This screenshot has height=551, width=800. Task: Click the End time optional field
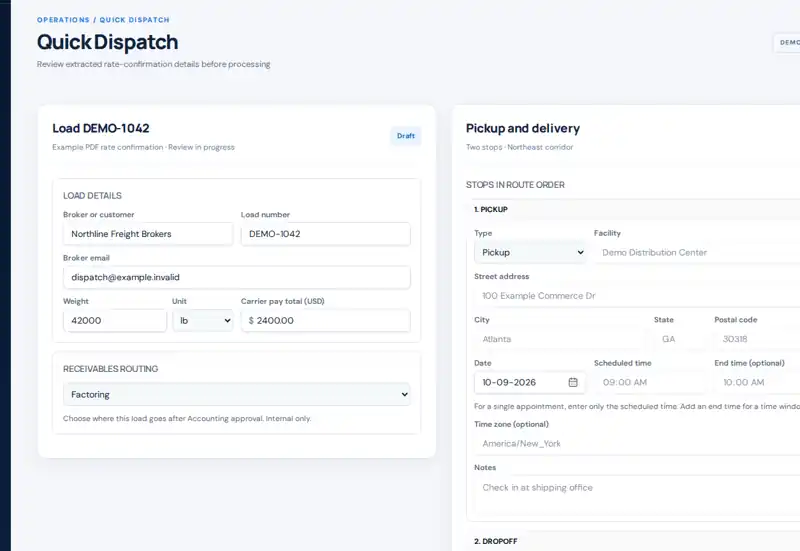click(757, 382)
